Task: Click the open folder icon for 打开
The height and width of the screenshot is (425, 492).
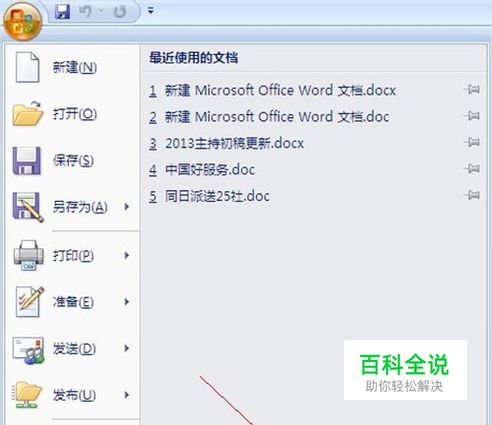Action: 28,114
